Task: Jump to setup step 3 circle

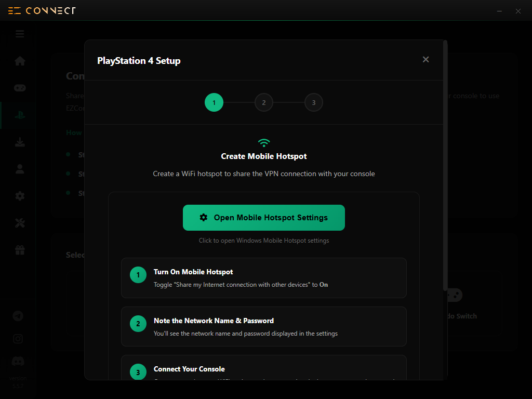Action: coord(314,102)
